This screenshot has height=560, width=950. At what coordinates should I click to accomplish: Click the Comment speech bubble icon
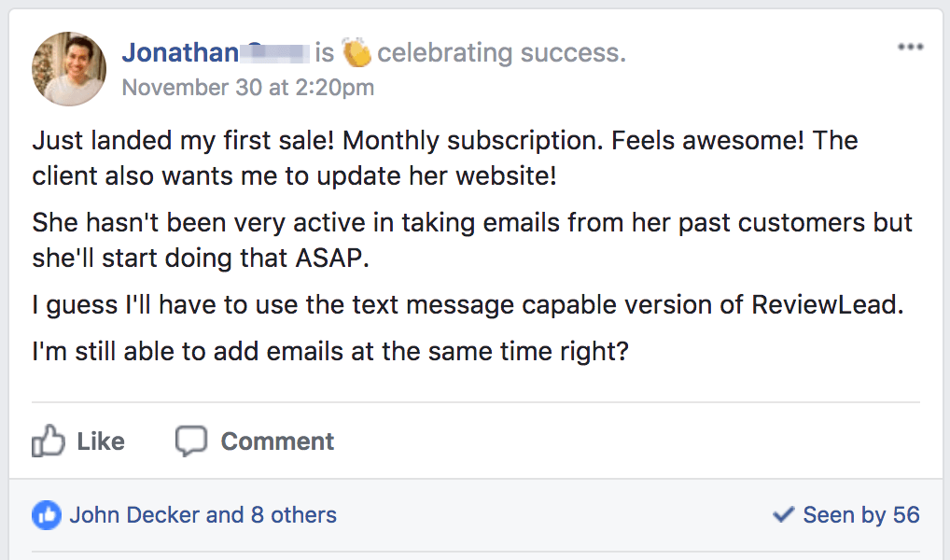click(x=191, y=441)
